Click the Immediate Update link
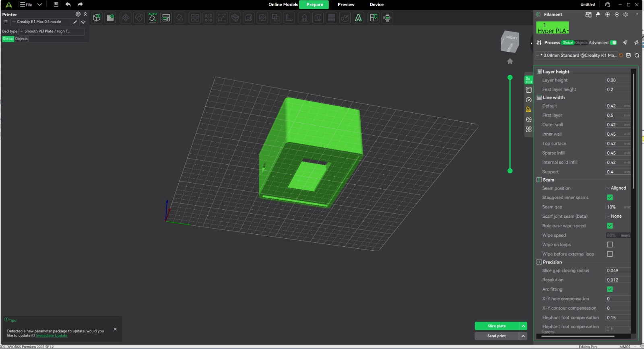 tap(52, 336)
